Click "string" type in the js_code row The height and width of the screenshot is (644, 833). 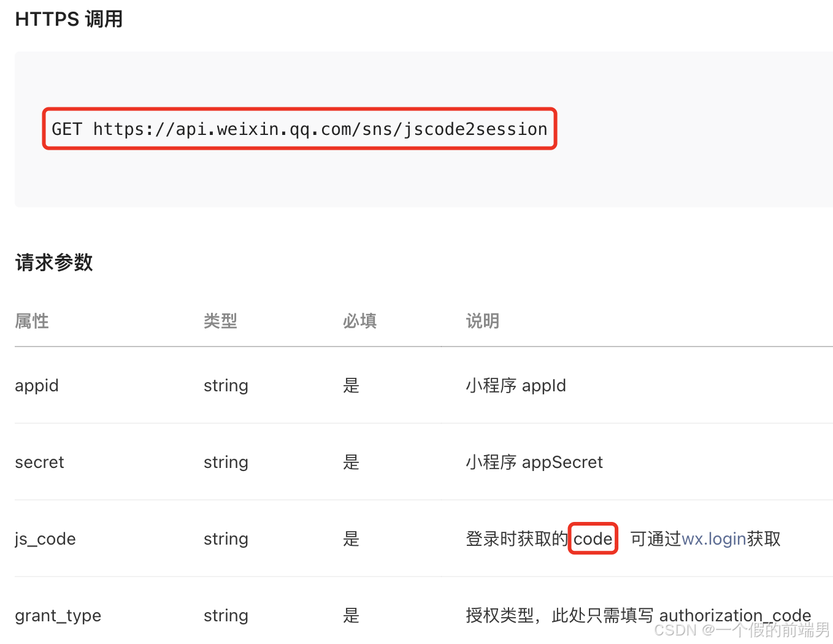point(226,539)
